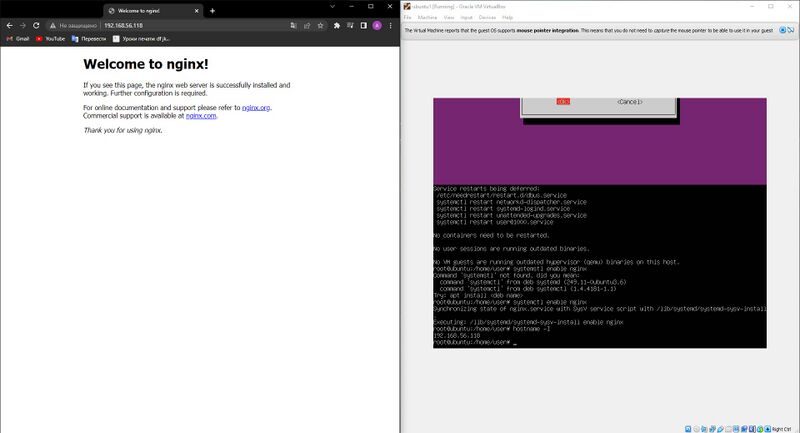Close the Welcome to nginx tab
This screenshot has height=433, width=800.
click(196, 11)
